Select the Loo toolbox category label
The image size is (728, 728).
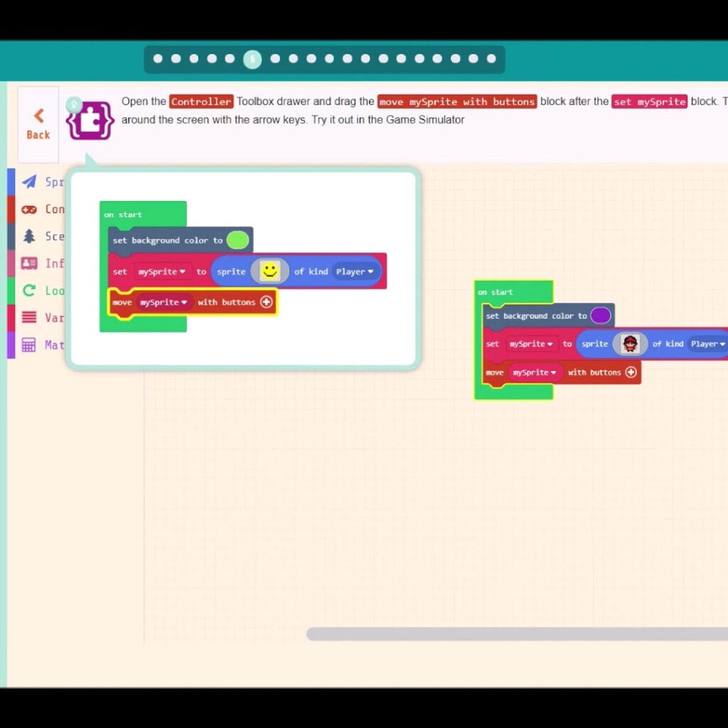pyautogui.click(x=54, y=291)
